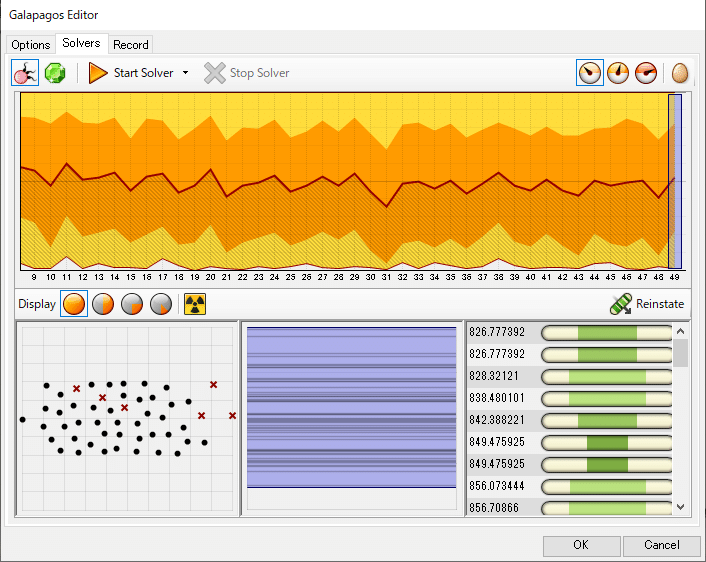Click the egg icon in the toolbar
Viewport: 706px width, 562px height.
[x=679, y=73]
